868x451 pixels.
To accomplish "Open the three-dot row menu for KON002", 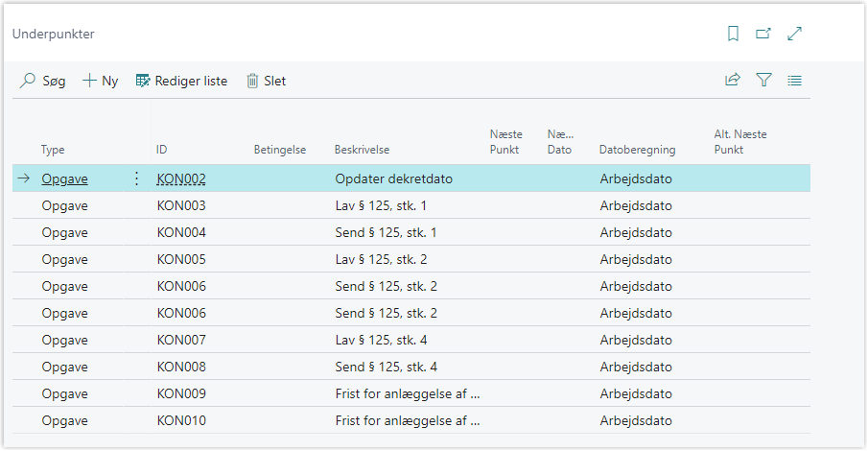I will click(136, 178).
